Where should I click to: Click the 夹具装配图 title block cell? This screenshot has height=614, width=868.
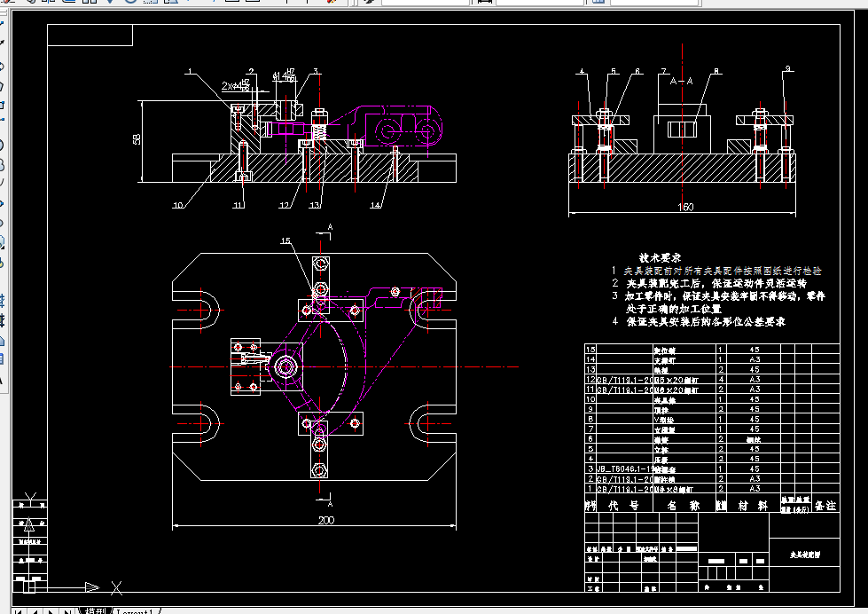point(805,555)
